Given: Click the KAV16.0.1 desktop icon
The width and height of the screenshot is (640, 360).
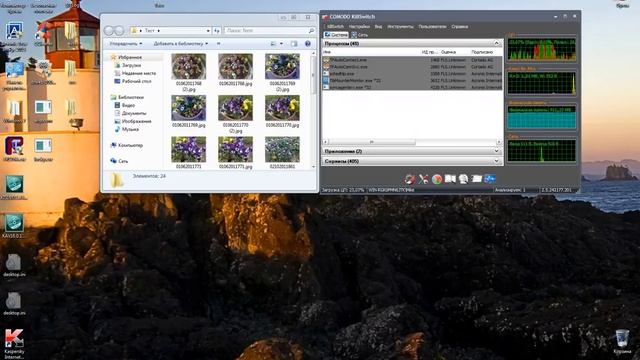Looking at the screenshot, I should tap(14, 226).
